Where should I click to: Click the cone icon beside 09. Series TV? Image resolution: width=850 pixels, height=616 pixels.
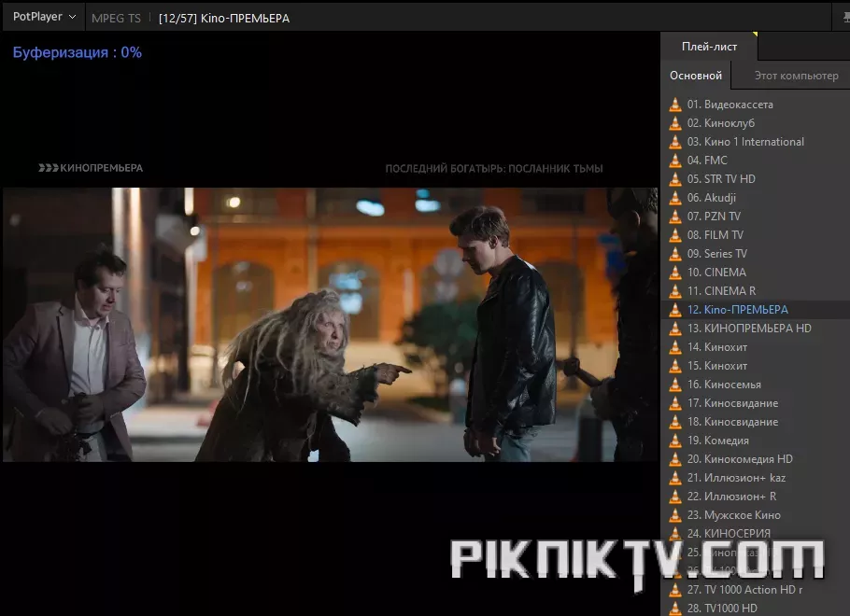coord(675,254)
